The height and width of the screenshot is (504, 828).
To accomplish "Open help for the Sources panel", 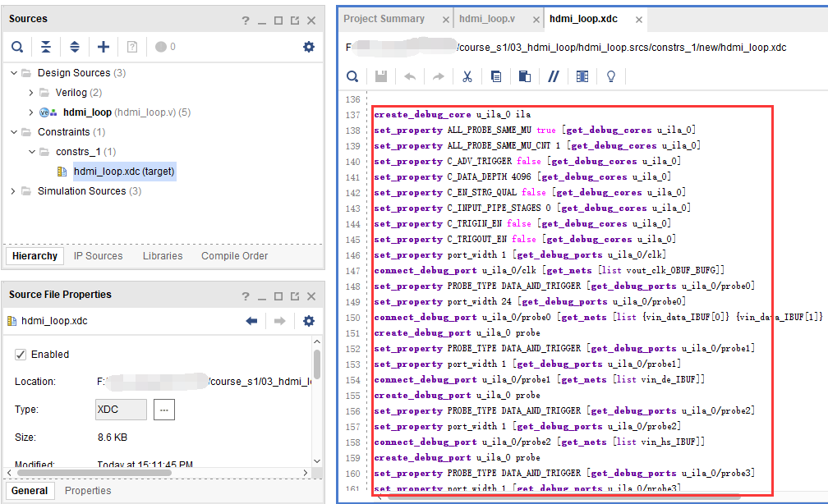I will coord(246,21).
